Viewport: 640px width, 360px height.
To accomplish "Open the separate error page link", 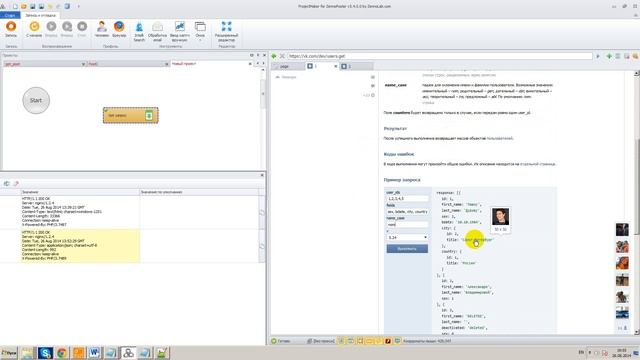I will coord(538,164).
